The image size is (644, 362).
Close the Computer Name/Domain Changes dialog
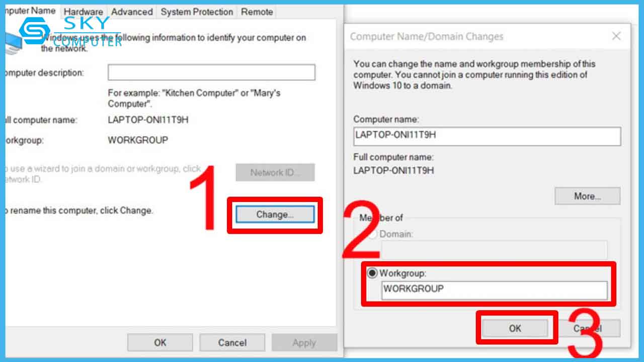coord(616,36)
